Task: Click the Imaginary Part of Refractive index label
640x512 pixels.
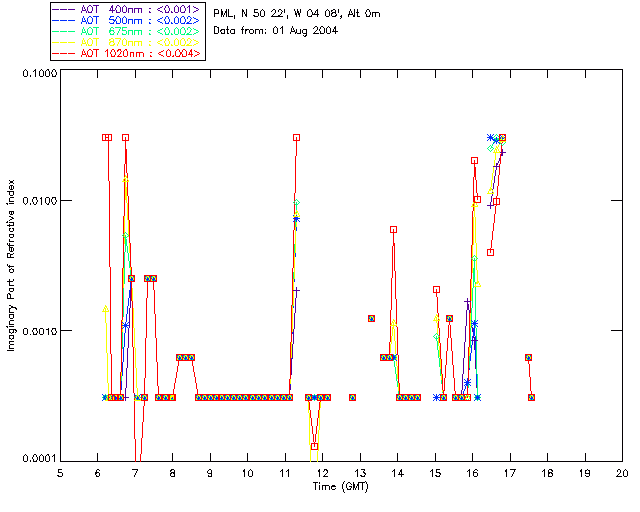Action: pos(11,265)
